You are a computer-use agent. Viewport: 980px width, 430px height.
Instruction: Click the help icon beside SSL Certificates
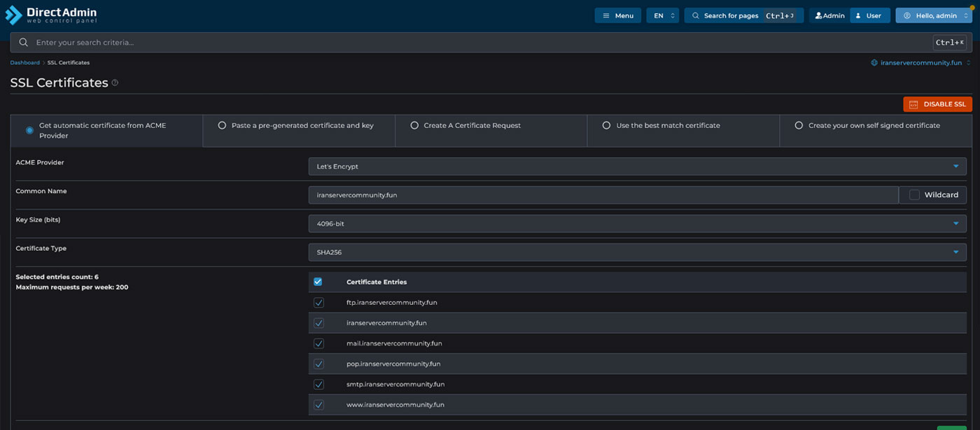(x=115, y=83)
